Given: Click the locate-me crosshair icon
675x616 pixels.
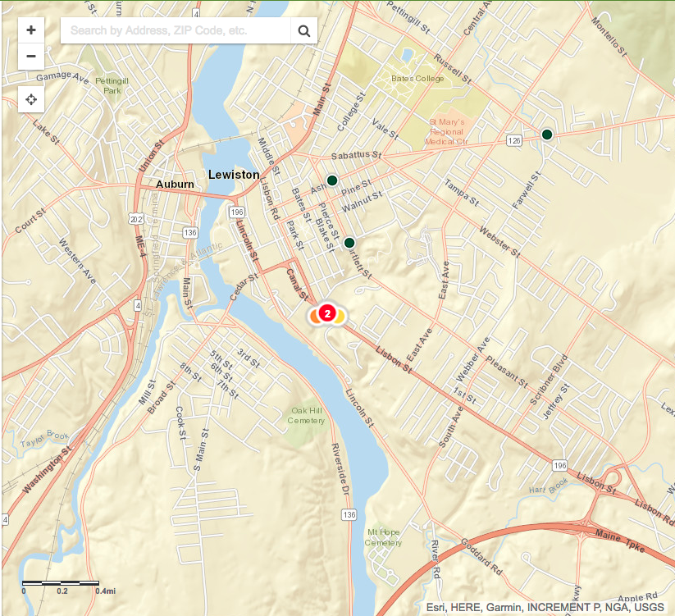Looking at the screenshot, I should [31, 99].
